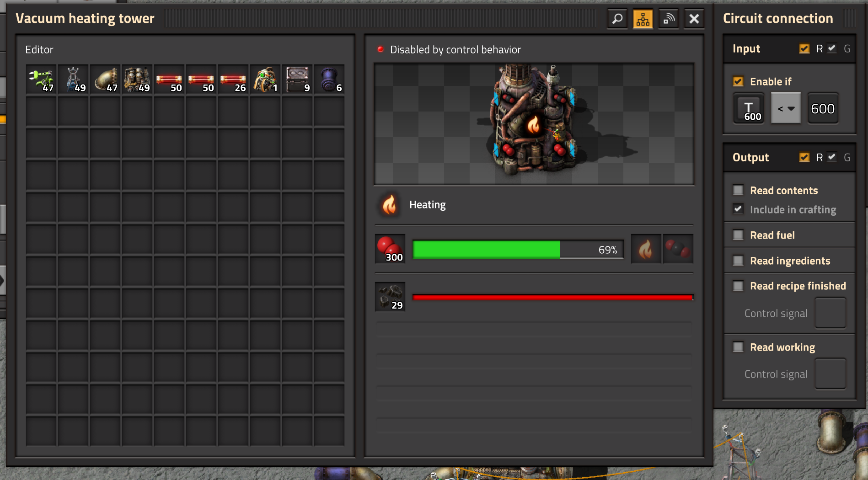This screenshot has height=480, width=868.
Task: Pick the green gun item stack of 47
Action: click(x=41, y=80)
